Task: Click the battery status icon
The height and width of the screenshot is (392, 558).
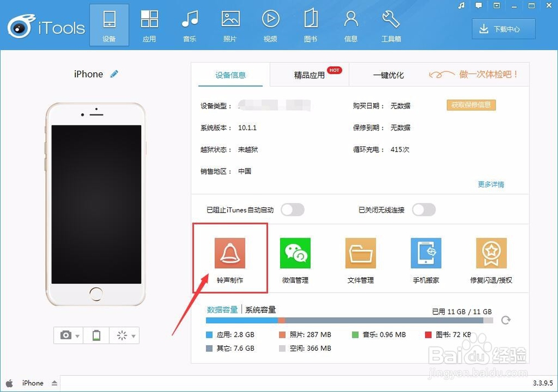Action: coord(96,335)
